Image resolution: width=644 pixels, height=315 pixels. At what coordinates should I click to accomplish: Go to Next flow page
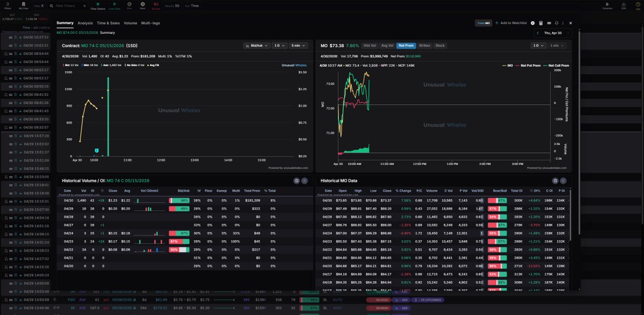pos(142,4)
